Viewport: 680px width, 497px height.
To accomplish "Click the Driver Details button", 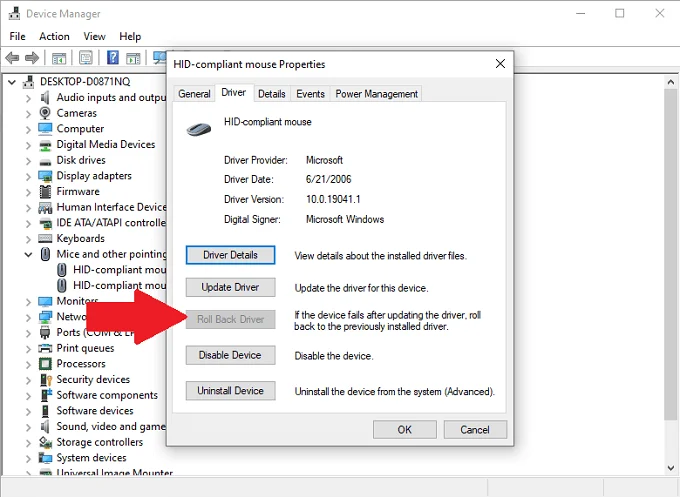I will (x=230, y=255).
